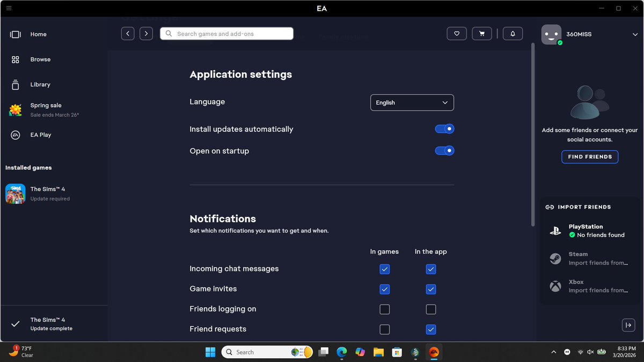Click the Spring sale flower icon
Image resolution: width=644 pixels, height=362 pixels.
pyautogui.click(x=16, y=110)
